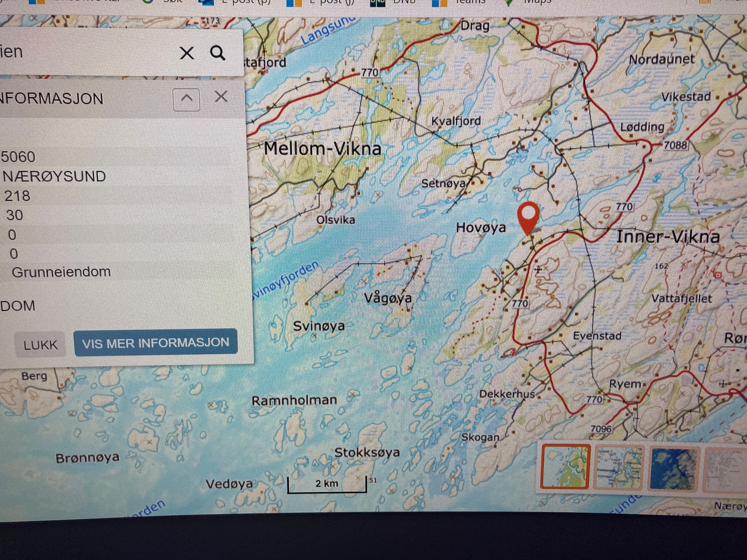The height and width of the screenshot is (560, 747).
Task: Click VIS MER INFORMASJON button
Action: point(155,343)
